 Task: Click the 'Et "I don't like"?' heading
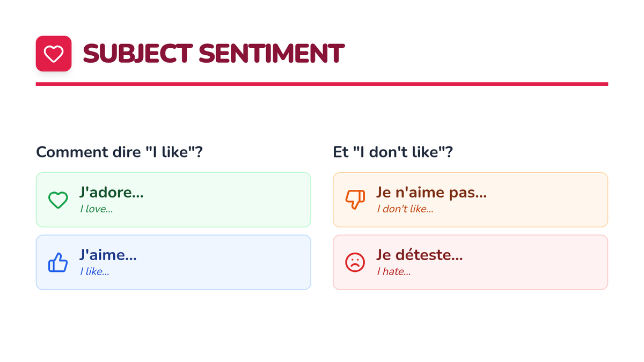[x=393, y=152]
